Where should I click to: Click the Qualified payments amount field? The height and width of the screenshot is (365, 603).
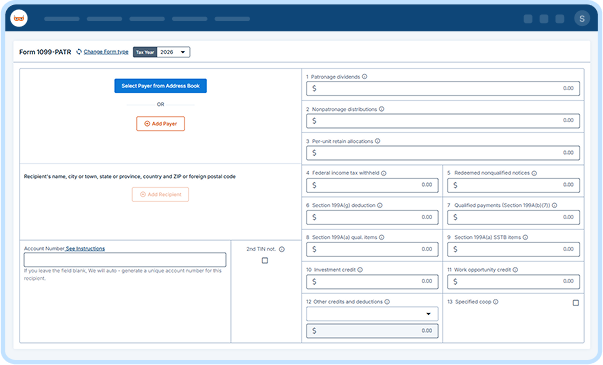pos(513,217)
